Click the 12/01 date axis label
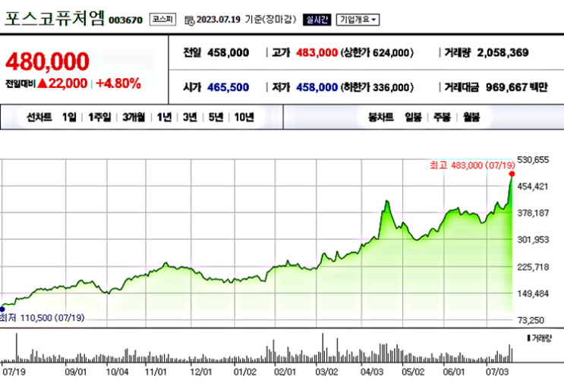Viewport: 564px width, 392px height. point(201,372)
